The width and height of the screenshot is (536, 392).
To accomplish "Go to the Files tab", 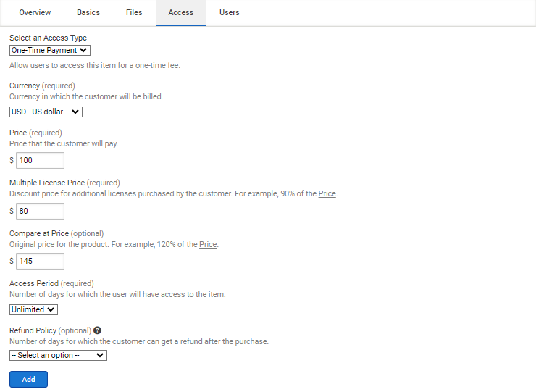I will [x=134, y=12].
